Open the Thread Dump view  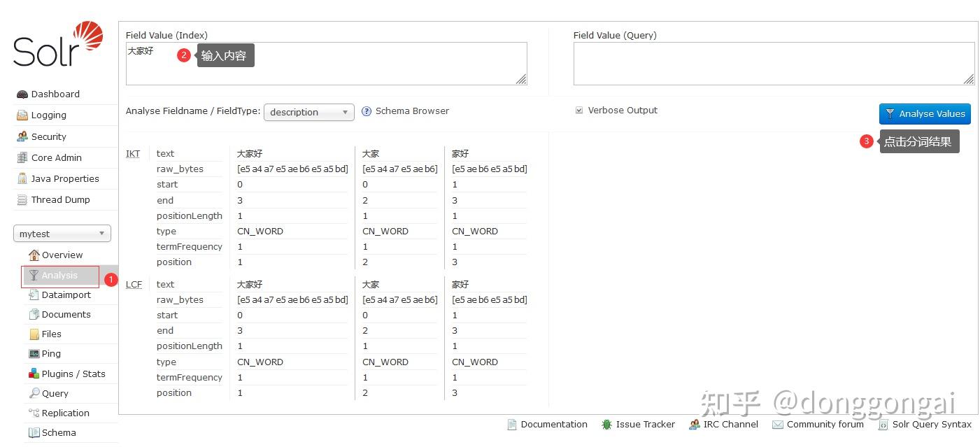[61, 199]
